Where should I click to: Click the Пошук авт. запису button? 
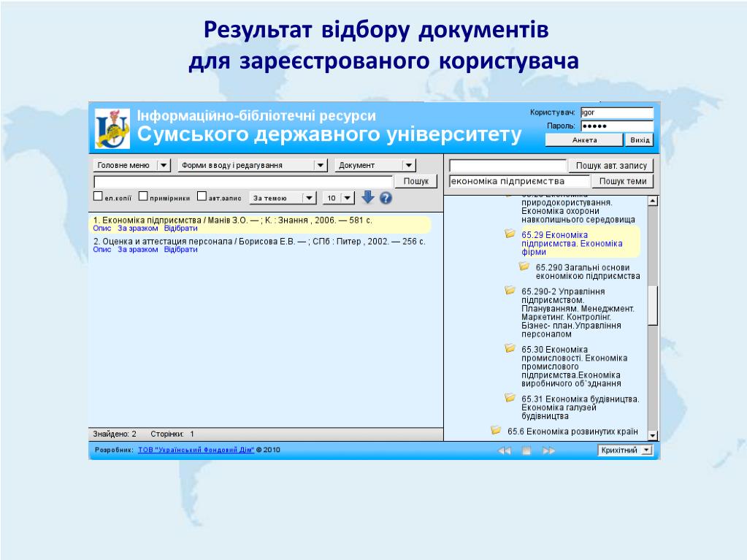click(611, 166)
